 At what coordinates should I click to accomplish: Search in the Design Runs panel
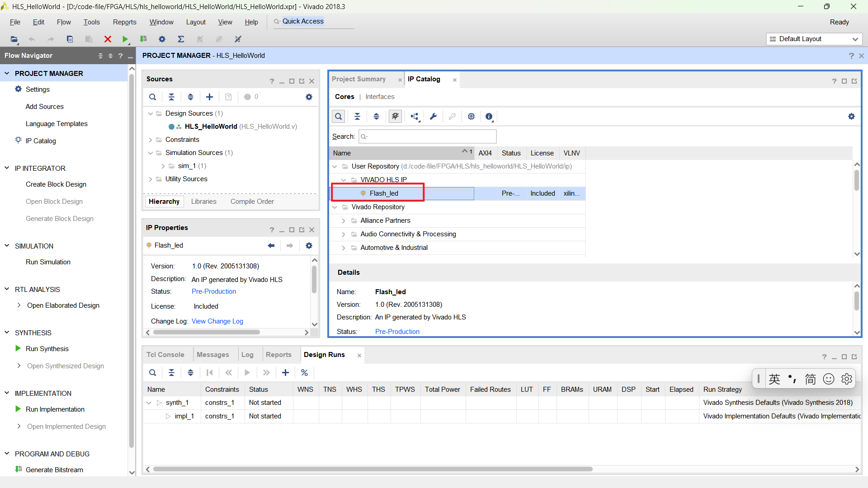click(153, 373)
